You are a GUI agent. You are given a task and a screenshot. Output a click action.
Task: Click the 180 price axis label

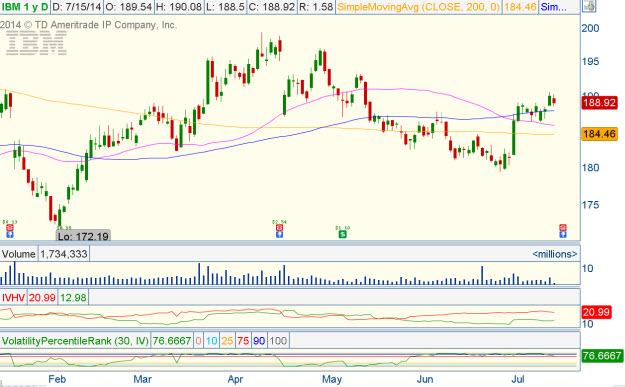coord(590,167)
